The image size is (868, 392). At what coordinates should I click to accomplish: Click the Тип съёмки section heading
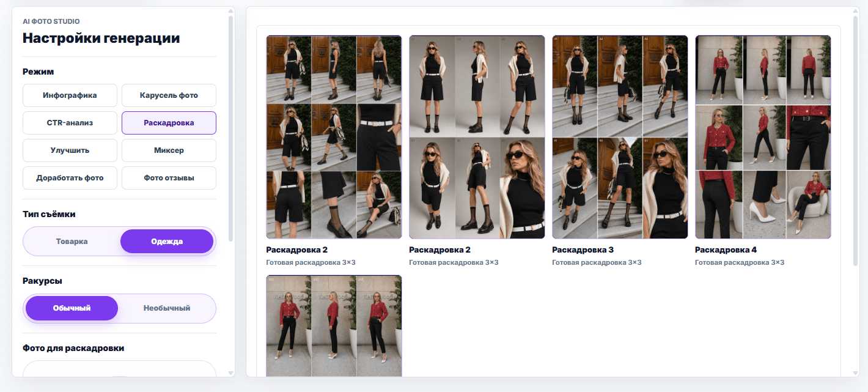click(x=49, y=214)
